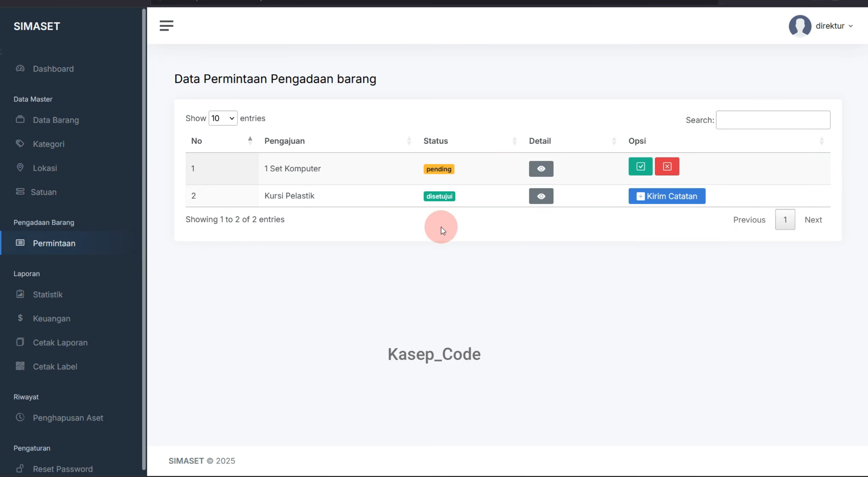Click the Dashboard gauge icon
The image size is (868, 477).
[20, 68]
